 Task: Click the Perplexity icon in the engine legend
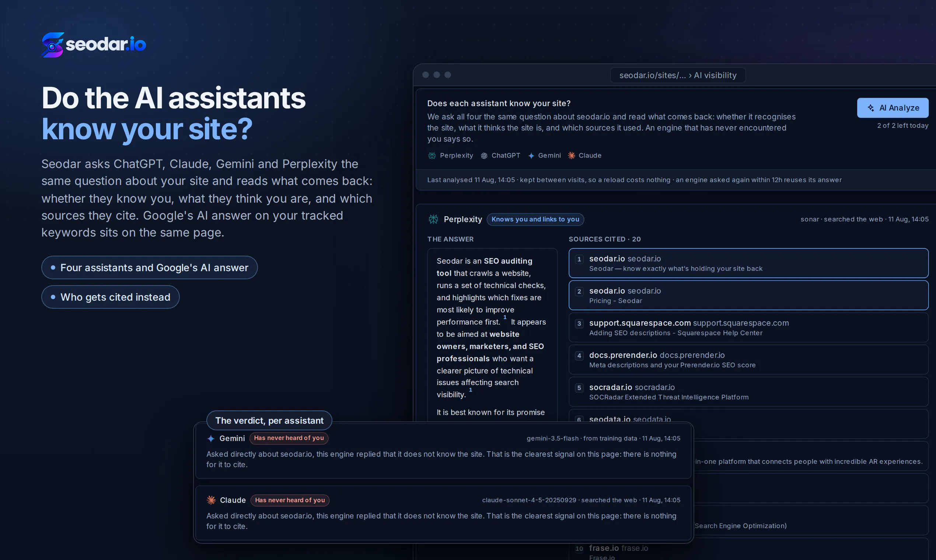[432, 155]
